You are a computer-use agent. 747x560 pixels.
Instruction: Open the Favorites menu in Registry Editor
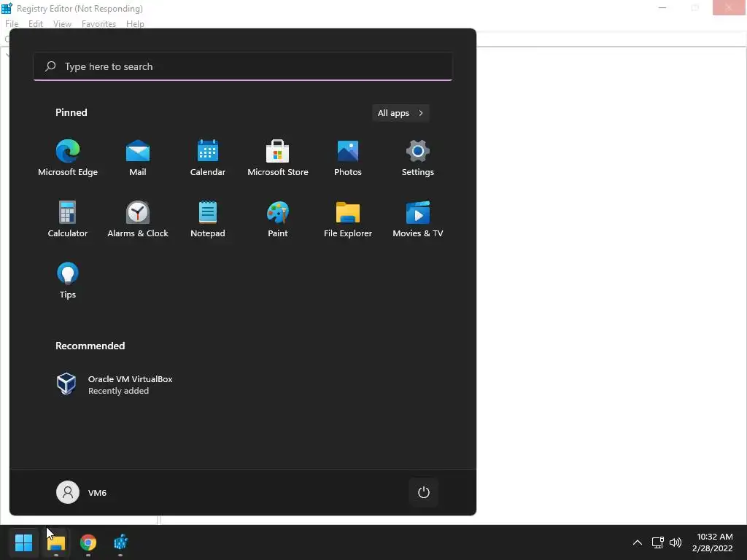click(98, 24)
